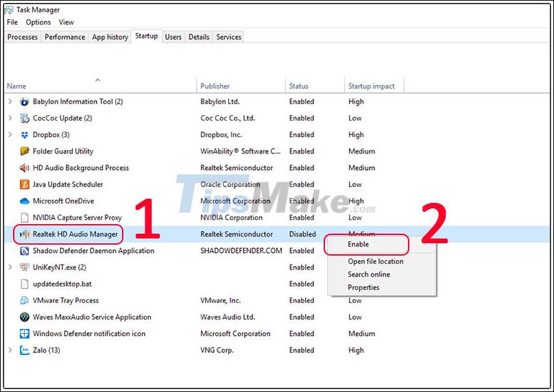Click publisher text VNG Corp.
Screen dimensions: 554x392
click(217, 350)
